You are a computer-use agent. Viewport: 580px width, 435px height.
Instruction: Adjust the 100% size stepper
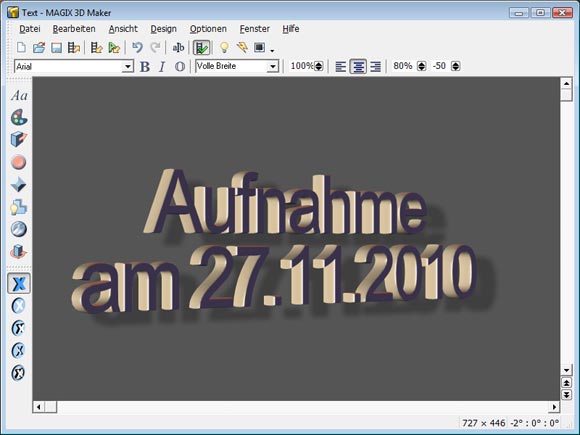coord(318,66)
